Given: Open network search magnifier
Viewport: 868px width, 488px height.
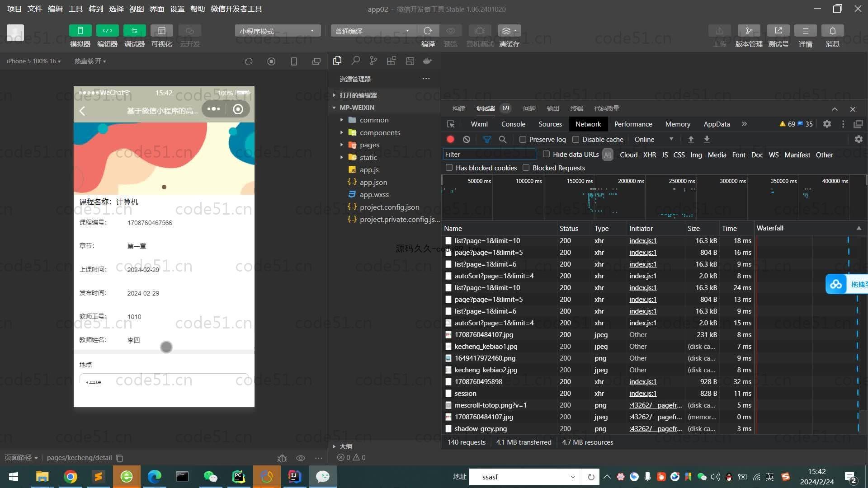Looking at the screenshot, I should click(x=502, y=139).
